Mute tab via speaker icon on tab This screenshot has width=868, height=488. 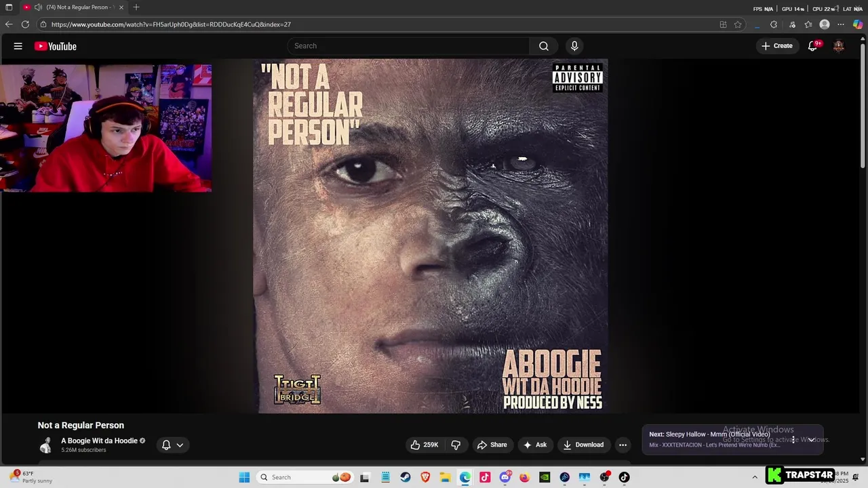38,7
